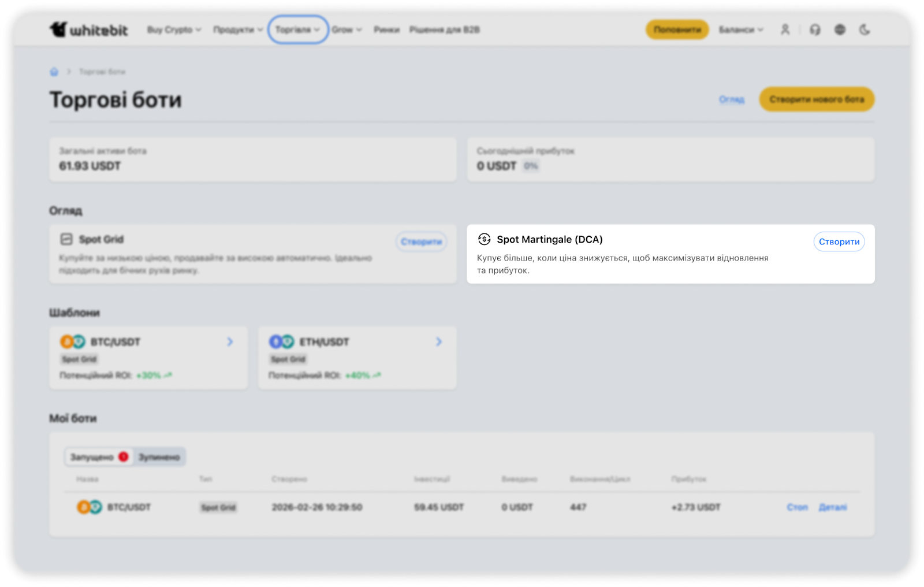The width and height of the screenshot is (924, 587).
Task: Expand the Продукти dropdown menu
Action: (238, 29)
